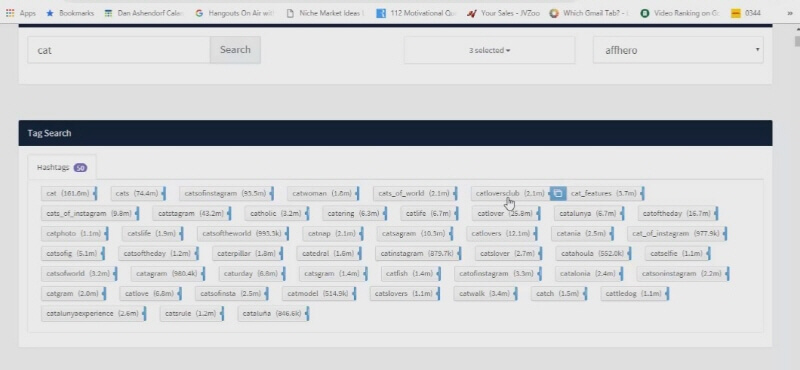Select the catsoftheworld hashtag chip

coord(243,233)
